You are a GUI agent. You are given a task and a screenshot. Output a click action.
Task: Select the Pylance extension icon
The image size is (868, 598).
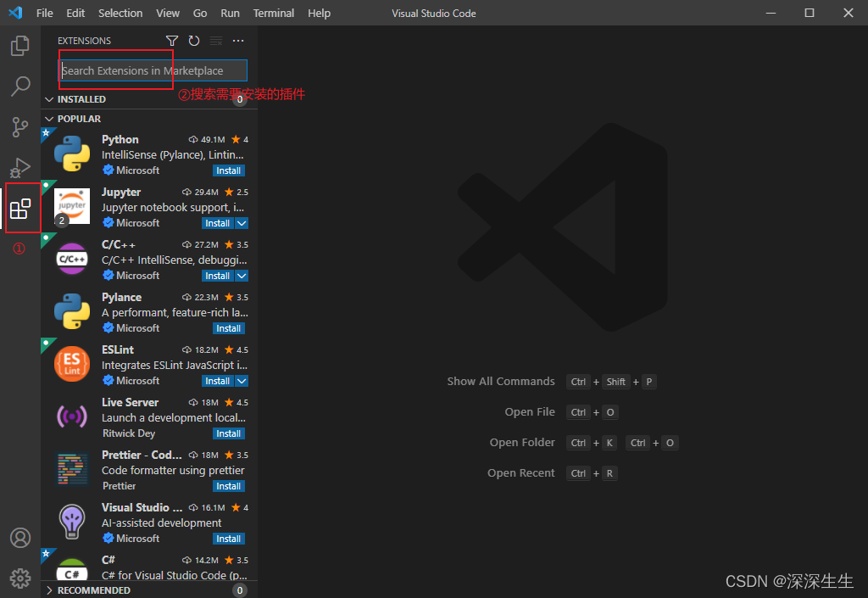click(72, 312)
